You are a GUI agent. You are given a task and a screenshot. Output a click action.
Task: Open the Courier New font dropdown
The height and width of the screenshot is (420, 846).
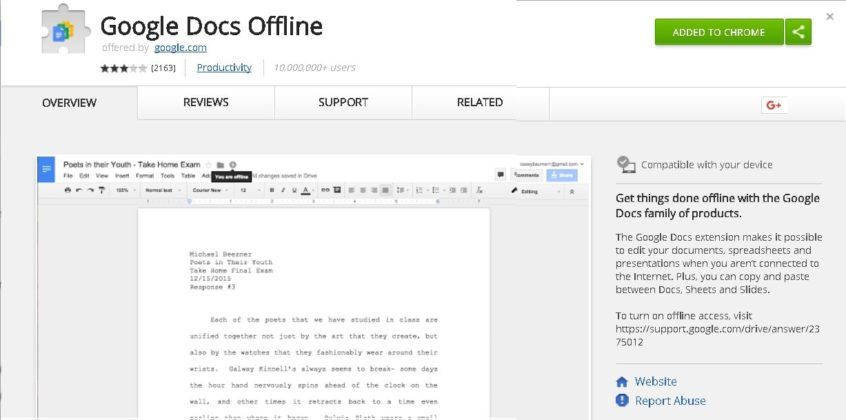[x=210, y=190]
